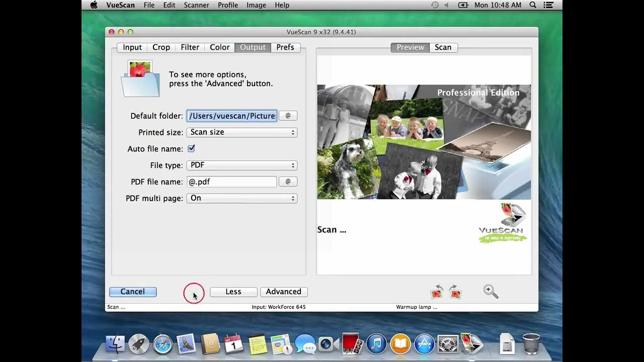Screen dimensions: 644x362
Task: Click the clock showing Mon 10:48 AM
Action: pyautogui.click(x=498, y=5)
